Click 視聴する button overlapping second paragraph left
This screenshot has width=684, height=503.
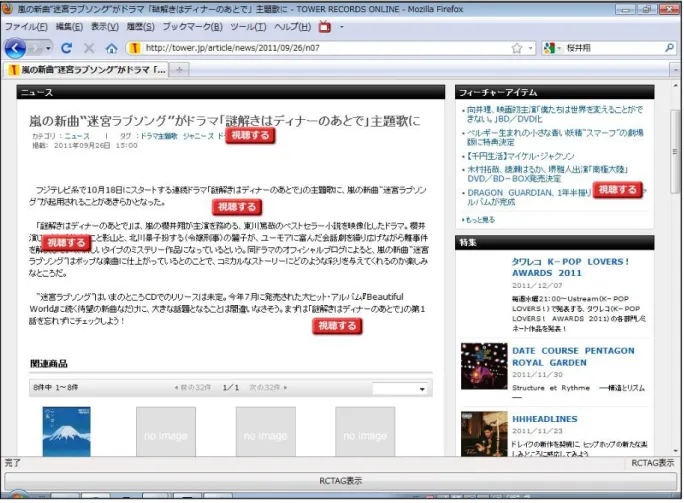tap(66, 243)
